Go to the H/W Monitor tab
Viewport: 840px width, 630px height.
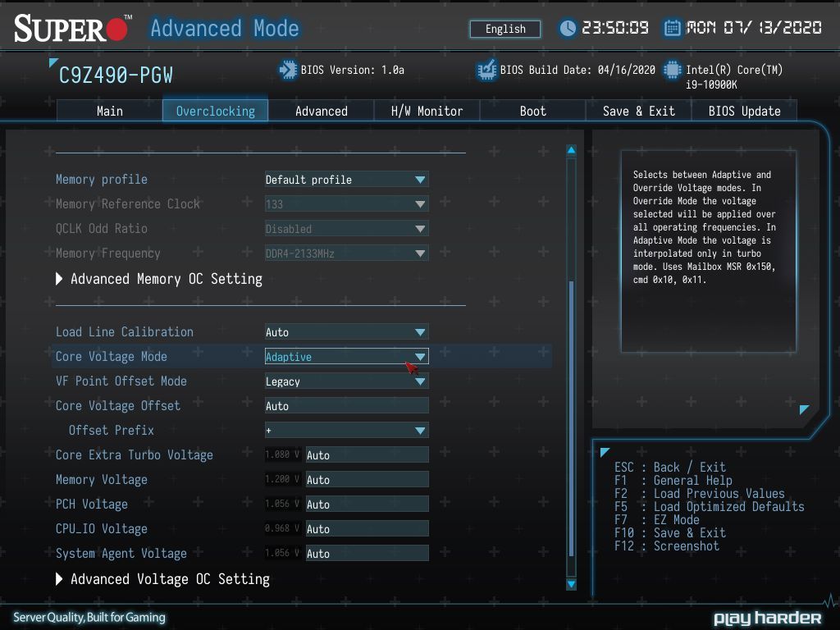click(427, 111)
